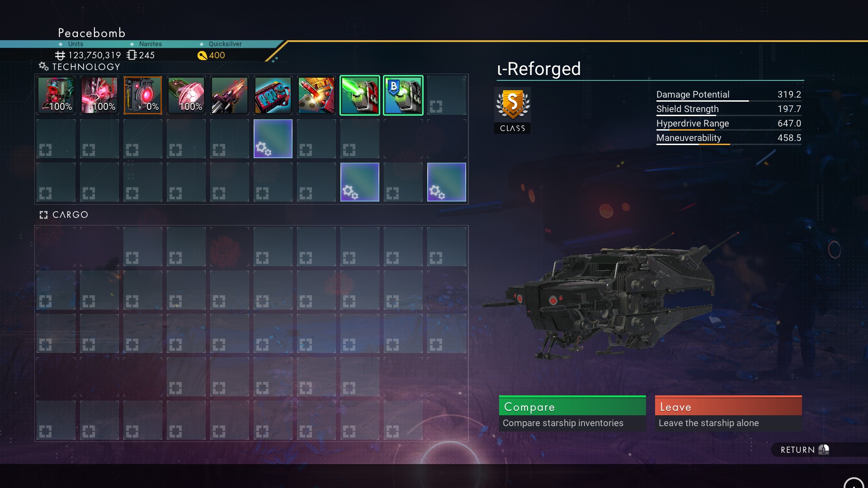This screenshot has height=488, width=868.
Task: Select the rightmost supercharged technology slot
Action: pyautogui.click(x=447, y=182)
